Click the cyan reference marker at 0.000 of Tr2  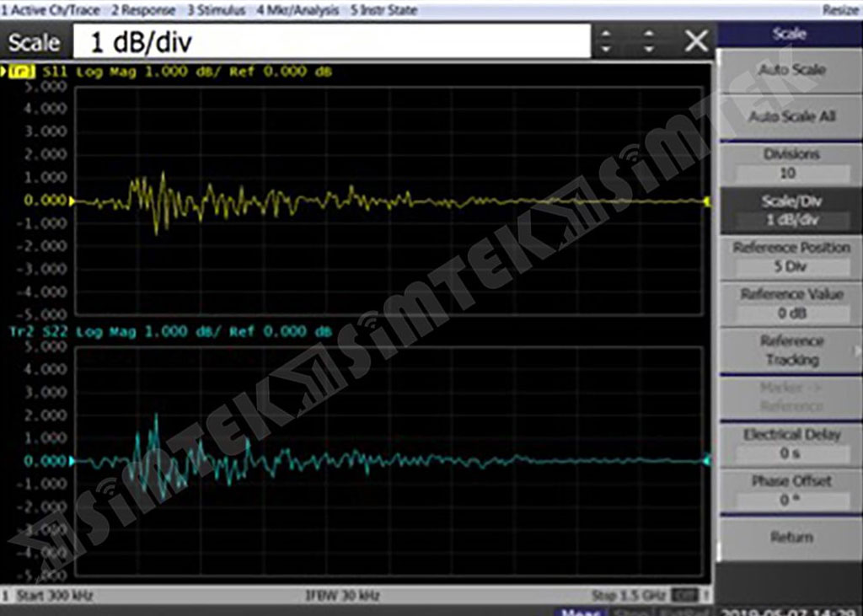(x=72, y=461)
